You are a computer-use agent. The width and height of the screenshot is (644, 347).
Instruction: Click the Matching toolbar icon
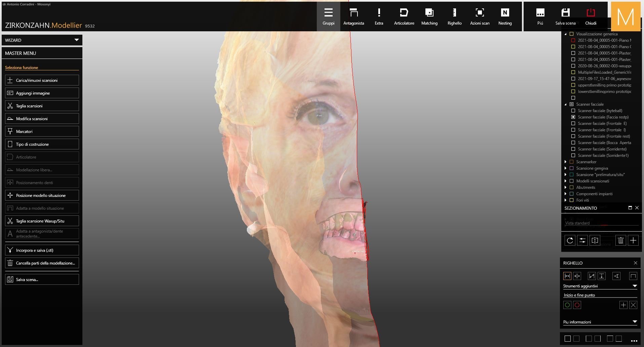click(429, 16)
